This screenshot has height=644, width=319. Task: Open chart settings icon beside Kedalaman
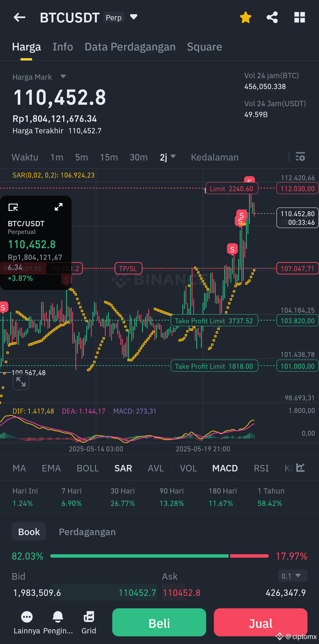(x=300, y=157)
